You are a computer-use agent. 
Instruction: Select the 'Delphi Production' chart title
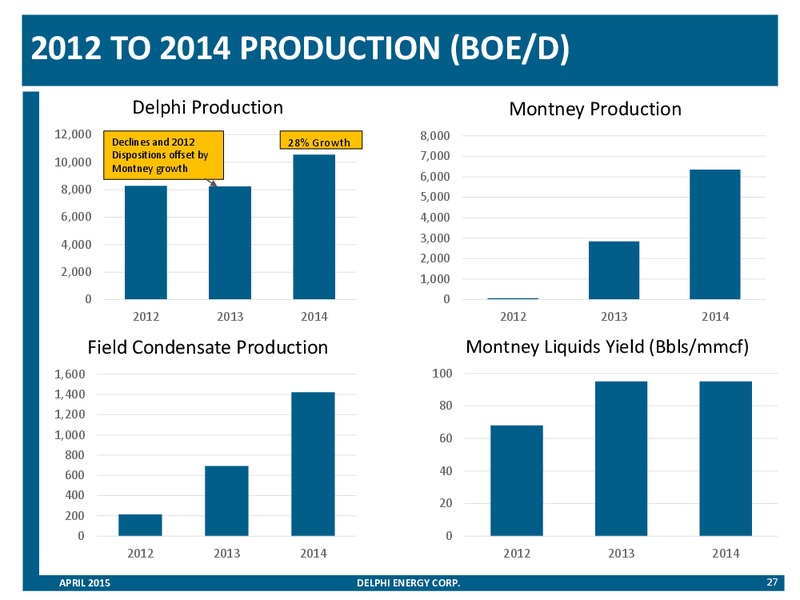click(208, 108)
